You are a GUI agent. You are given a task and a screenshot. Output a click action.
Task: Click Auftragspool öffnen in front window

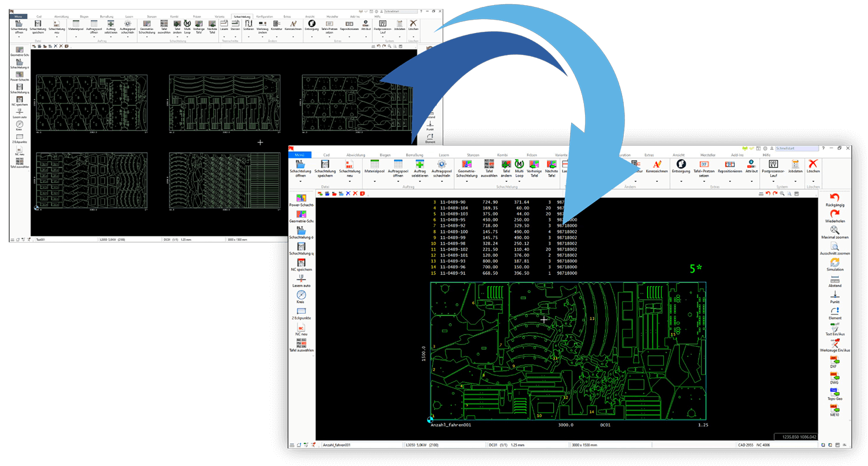398,168
